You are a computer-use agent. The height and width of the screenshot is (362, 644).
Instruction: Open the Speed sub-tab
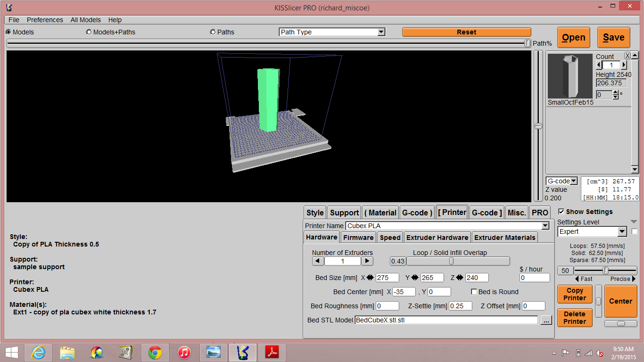coord(390,238)
